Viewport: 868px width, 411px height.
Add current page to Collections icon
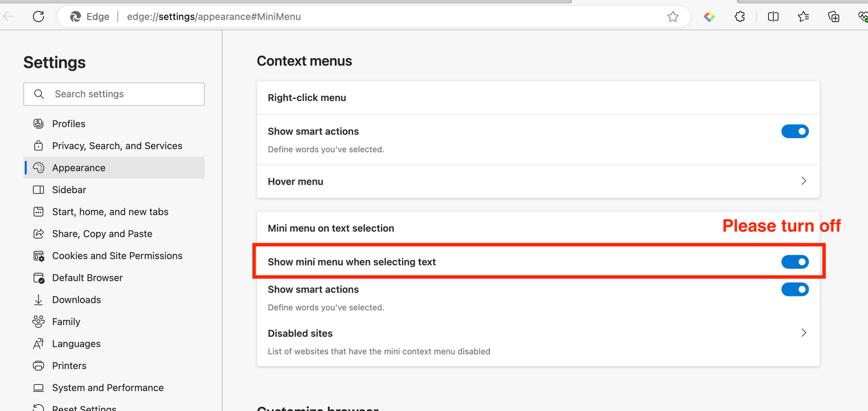point(833,16)
